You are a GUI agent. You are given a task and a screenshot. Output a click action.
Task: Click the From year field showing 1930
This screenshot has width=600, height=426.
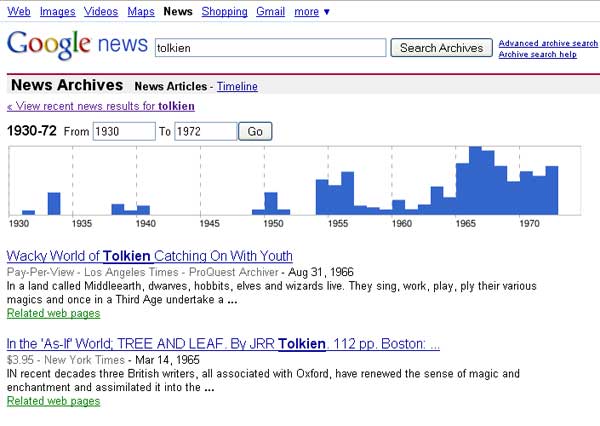(x=124, y=131)
